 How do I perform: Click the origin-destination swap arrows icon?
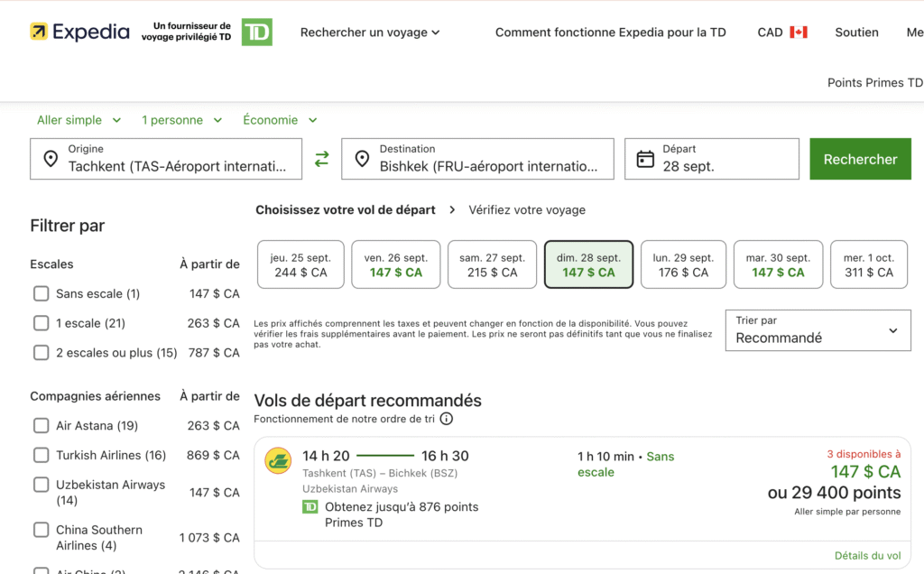pos(321,159)
